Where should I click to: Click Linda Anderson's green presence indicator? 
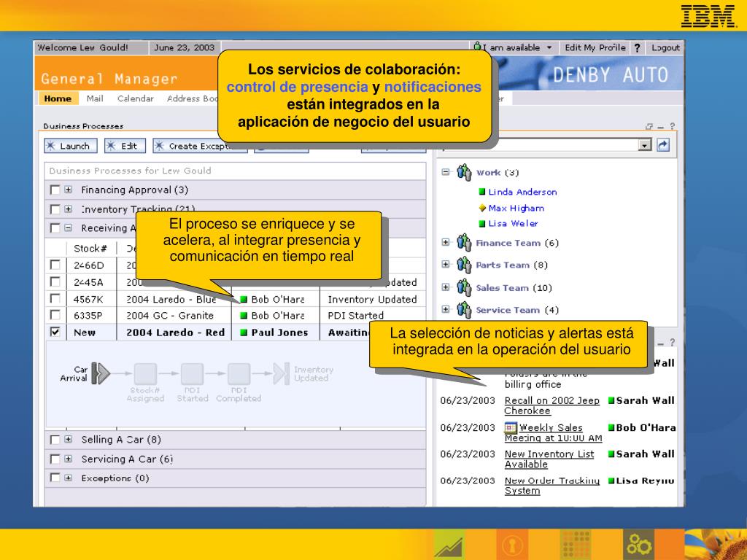tap(482, 192)
